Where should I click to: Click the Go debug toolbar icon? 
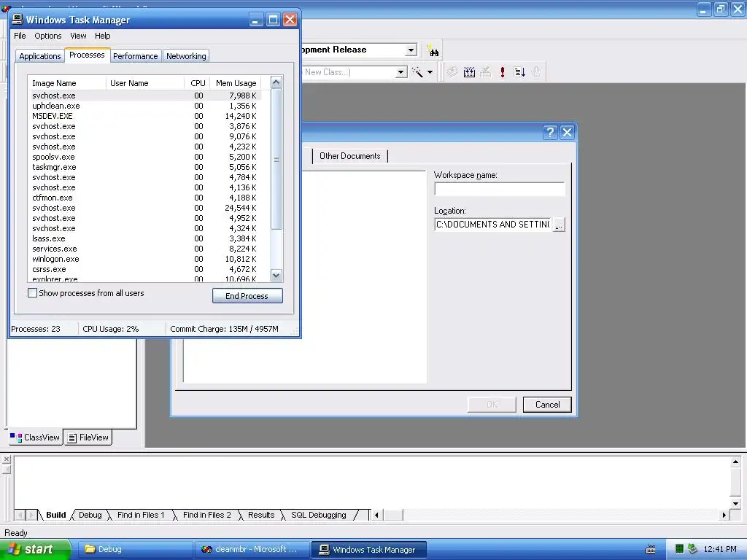519,72
